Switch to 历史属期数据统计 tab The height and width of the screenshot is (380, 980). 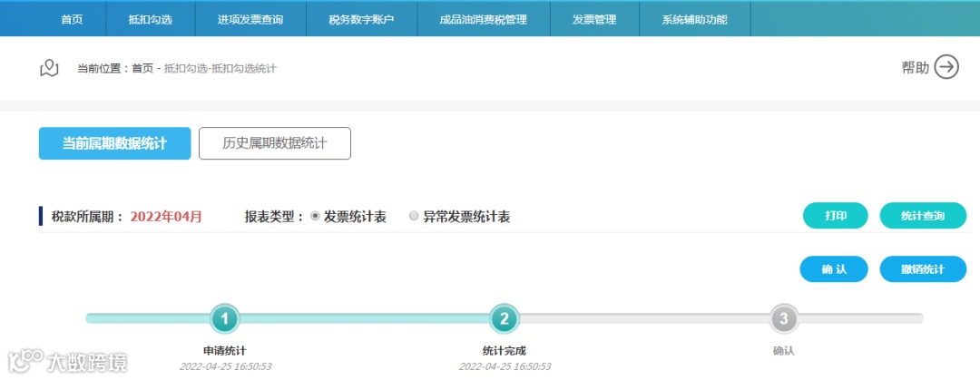click(275, 144)
